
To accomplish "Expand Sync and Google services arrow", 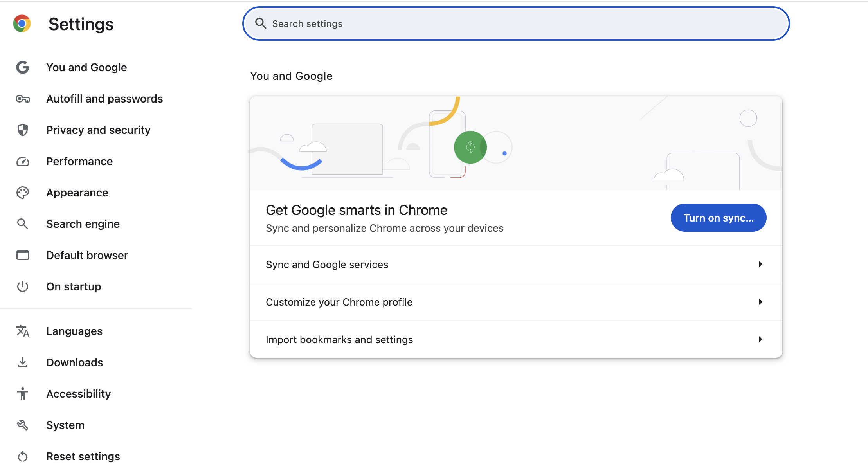I will point(760,264).
